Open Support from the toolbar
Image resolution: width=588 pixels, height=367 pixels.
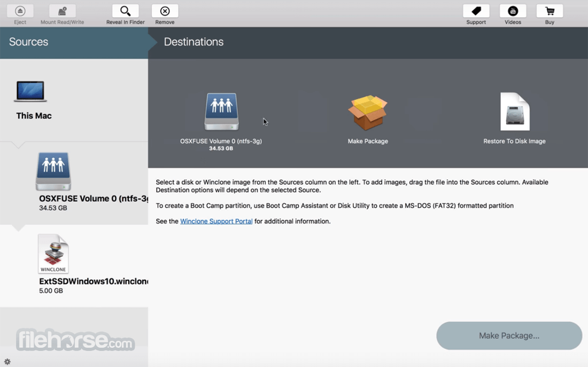pos(476,11)
